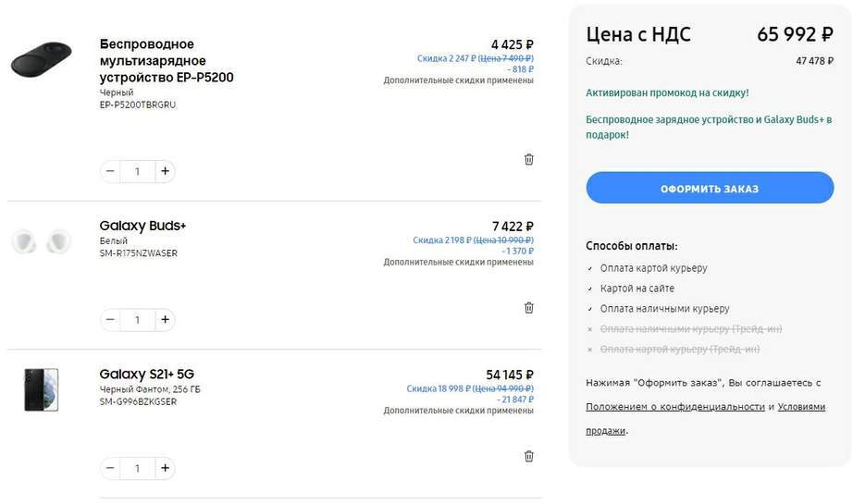This screenshot has width=853, height=504.
Task: Open the EP-P5200 charger product title
Action: tap(167, 61)
